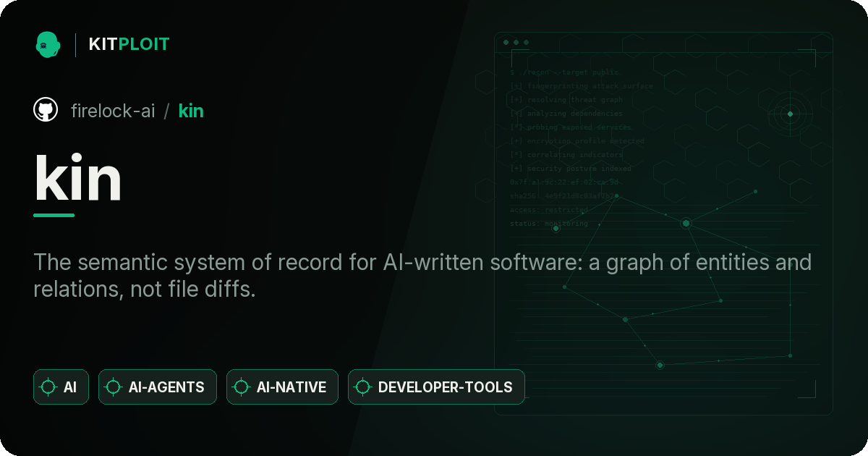
Task: Click the large kin title heading
Action: pos(78,176)
